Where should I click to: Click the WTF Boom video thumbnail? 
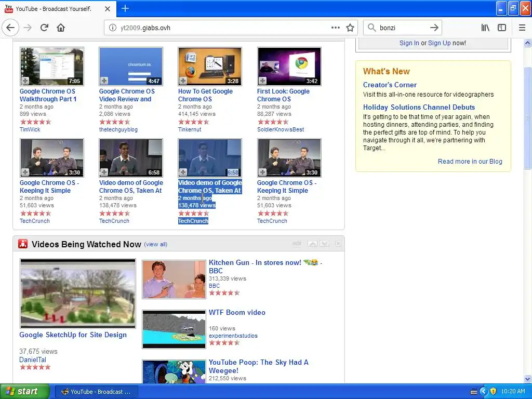coord(174,329)
